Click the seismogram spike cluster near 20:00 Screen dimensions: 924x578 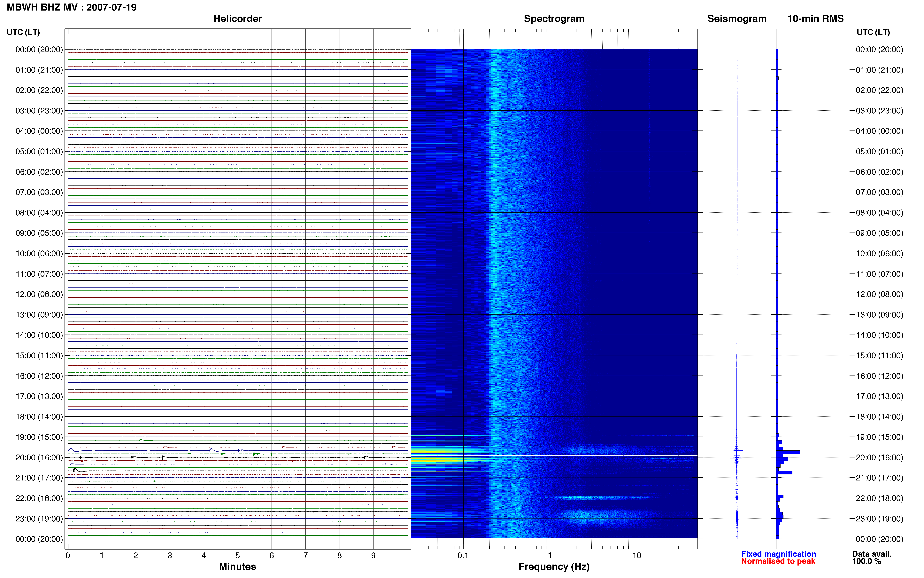pyautogui.click(x=737, y=455)
